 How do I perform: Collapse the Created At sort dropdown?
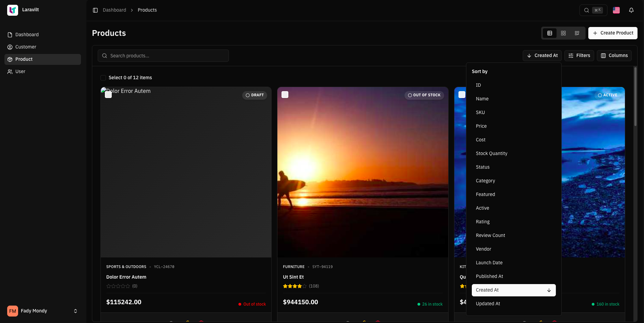click(x=542, y=56)
